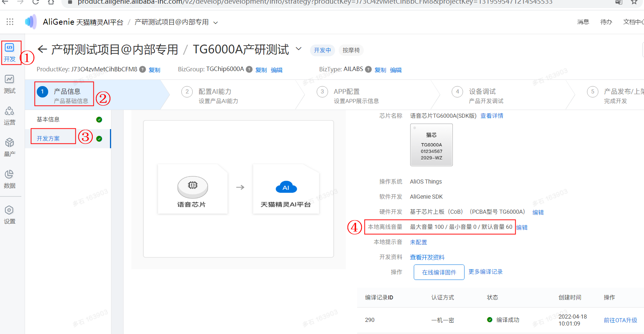Click the help icon next to ProductKey
The image size is (644, 334).
point(143,69)
